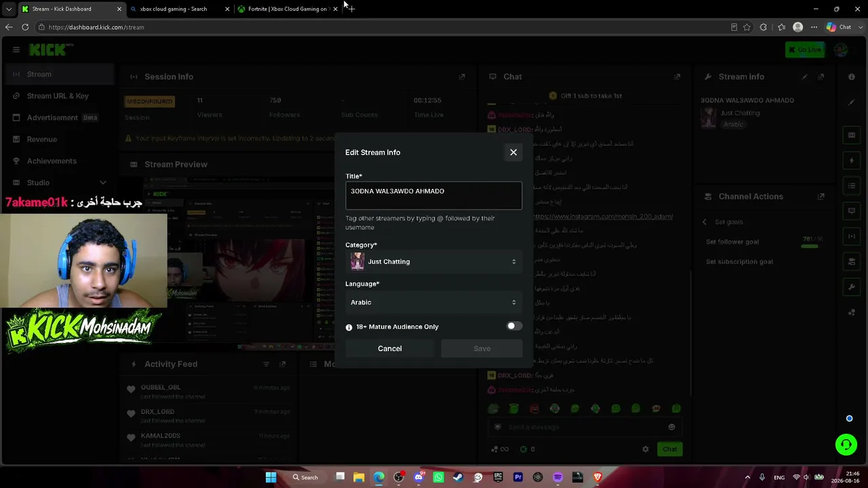Open Steam from the taskbar
Screen dimensions: 868x488
tap(458, 477)
